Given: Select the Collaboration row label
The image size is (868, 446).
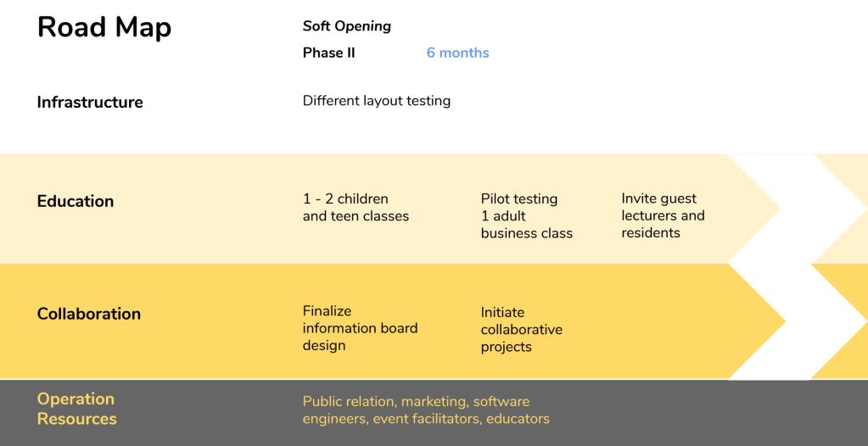Looking at the screenshot, I should click(x=89, y=314).
